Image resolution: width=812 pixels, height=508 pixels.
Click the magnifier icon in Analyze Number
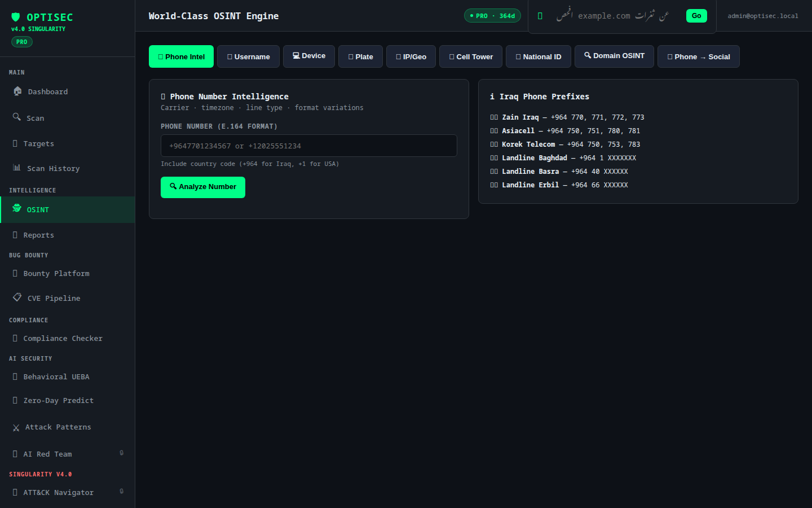[173, 186]
